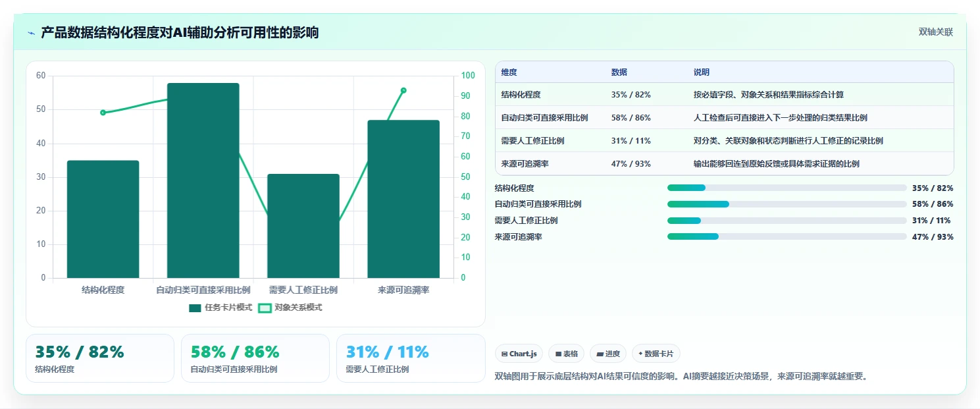
Task: Click the 自动归类可直接采用比例 progress bar
Action: (x=787, y=204)
